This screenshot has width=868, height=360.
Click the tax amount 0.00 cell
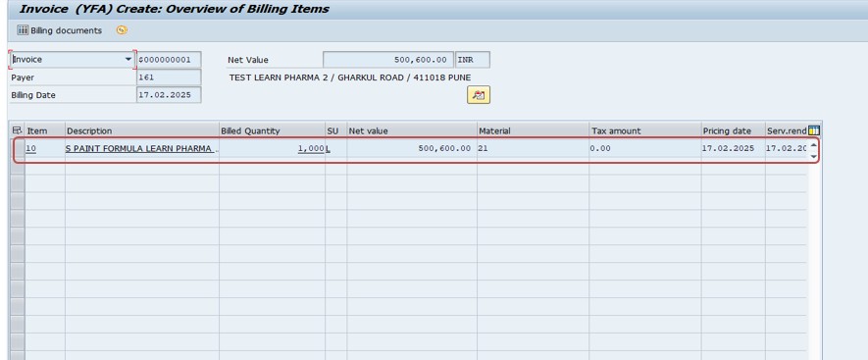[x=645, y=148]
